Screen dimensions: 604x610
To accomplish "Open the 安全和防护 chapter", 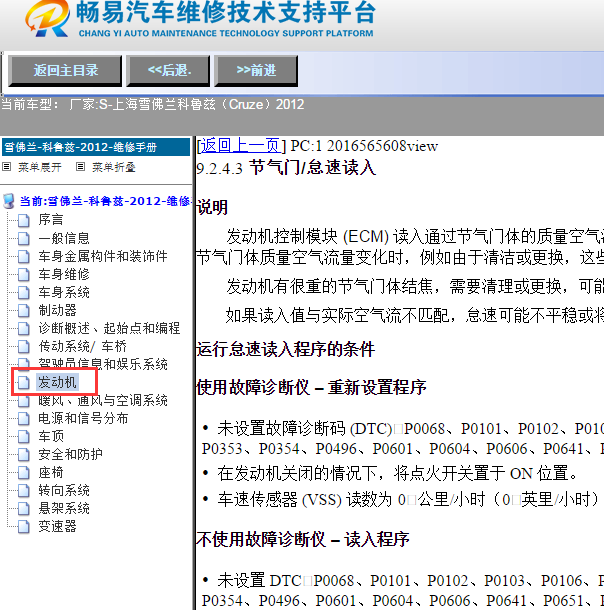I will click(70, 454).
